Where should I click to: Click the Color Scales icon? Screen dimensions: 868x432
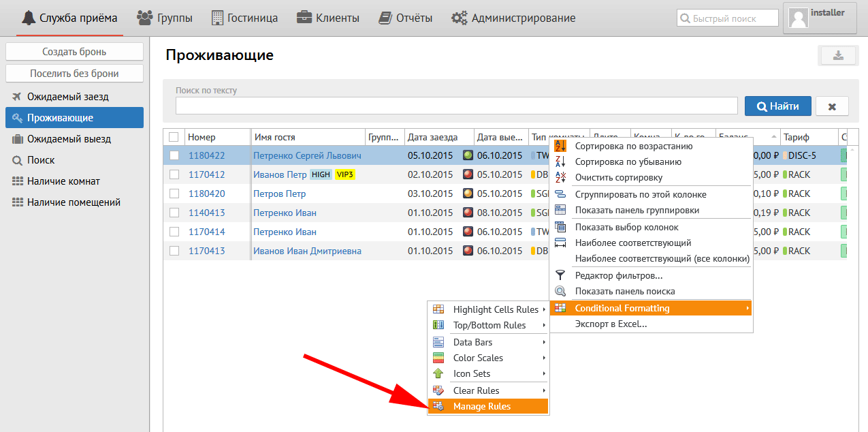click(439, 358)
